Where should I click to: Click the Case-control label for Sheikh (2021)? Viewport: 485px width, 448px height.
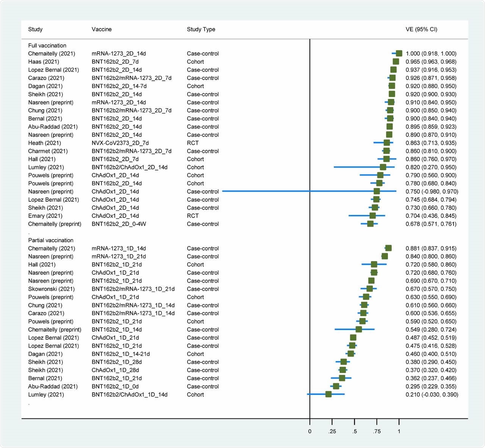[x=203, y=94]
